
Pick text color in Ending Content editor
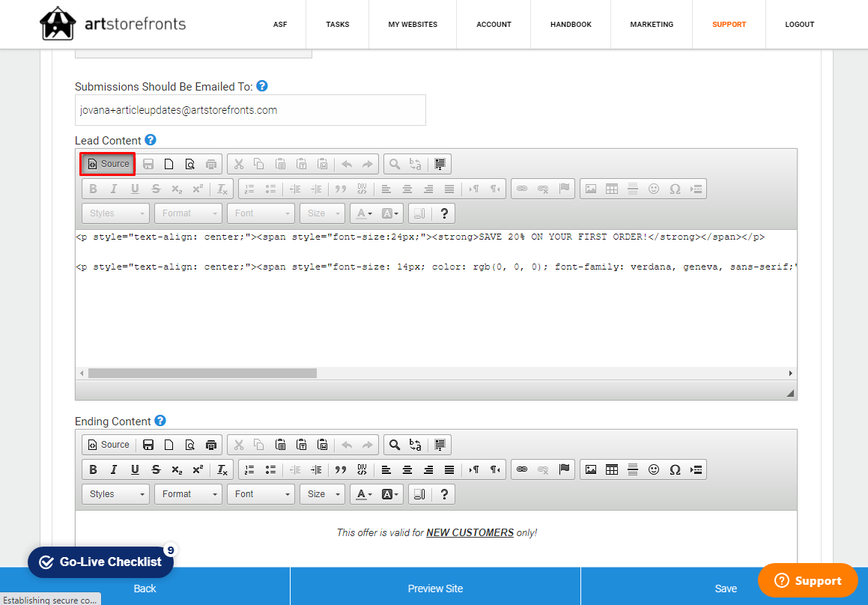click(364, 493)
